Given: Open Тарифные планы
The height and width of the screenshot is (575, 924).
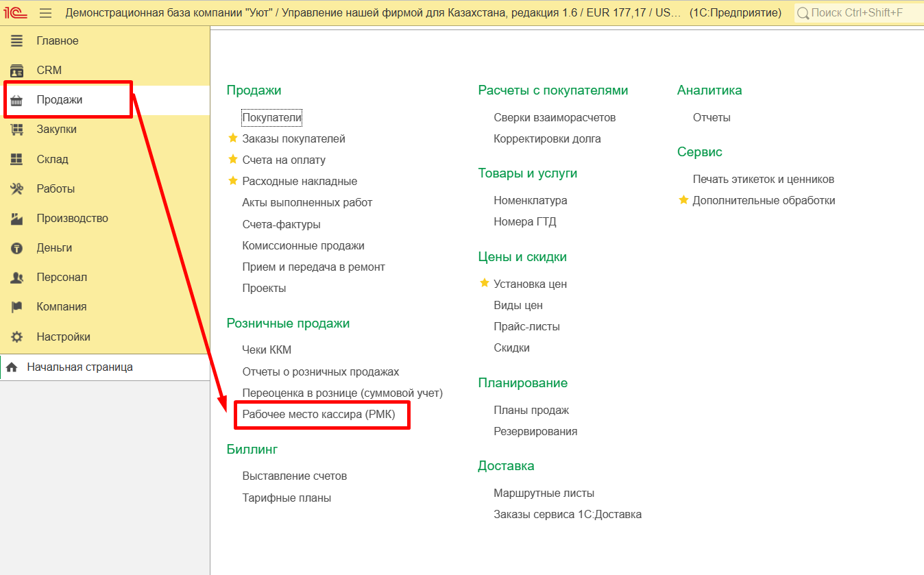Looking at the screenshot, I should tap(287, 498).
